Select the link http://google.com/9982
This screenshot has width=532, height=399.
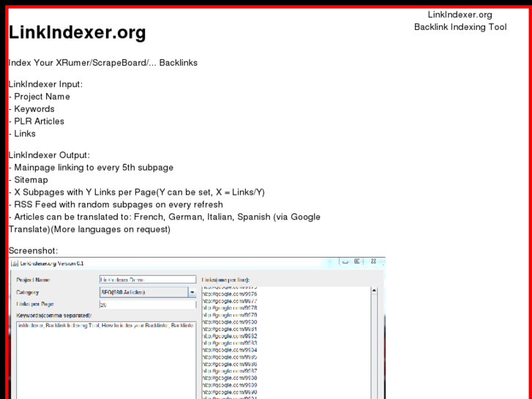coord(229,336)
